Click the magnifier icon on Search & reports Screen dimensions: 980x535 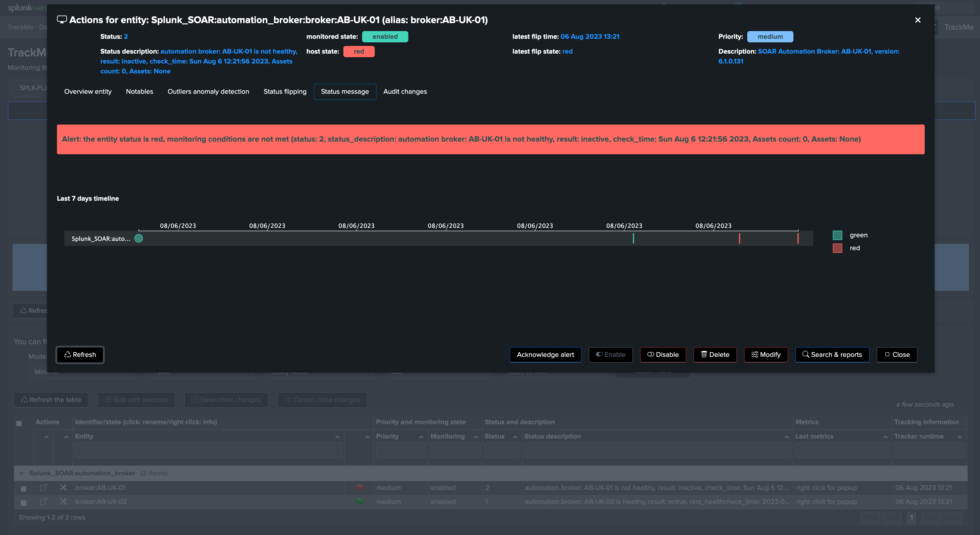click(x=806, y=354)
